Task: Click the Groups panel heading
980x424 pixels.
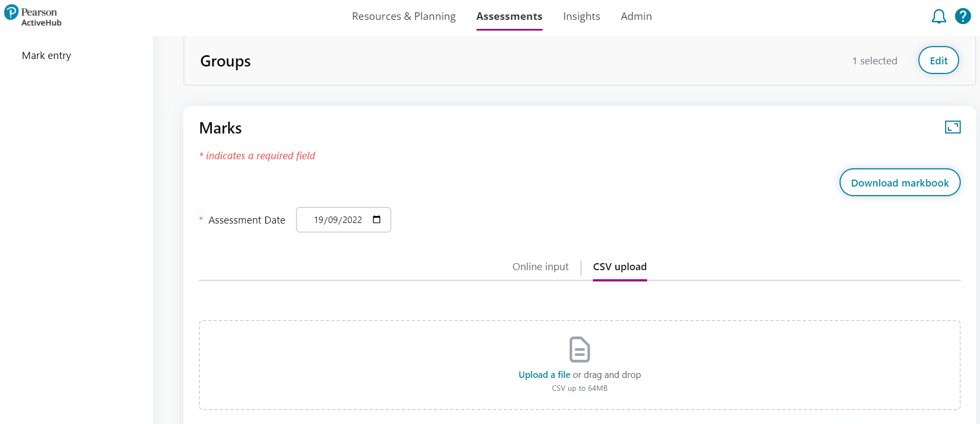Action: point(226,61)
